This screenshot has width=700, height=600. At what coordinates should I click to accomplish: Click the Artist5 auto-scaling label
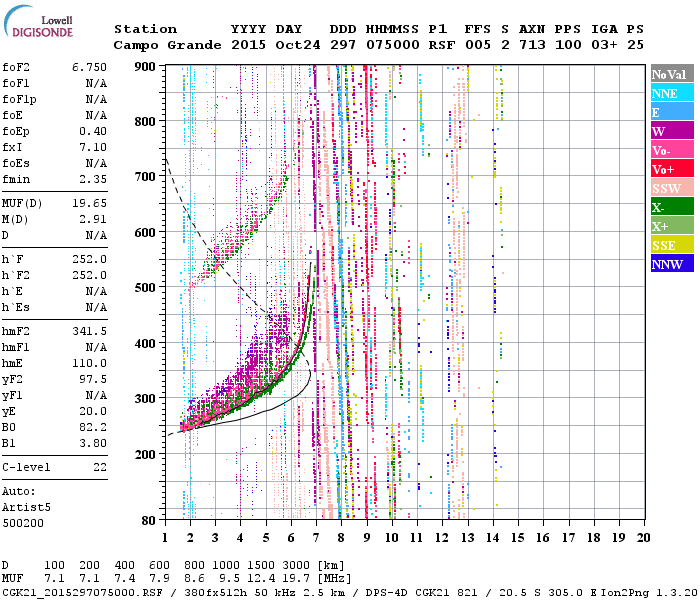tap(26, 508)
